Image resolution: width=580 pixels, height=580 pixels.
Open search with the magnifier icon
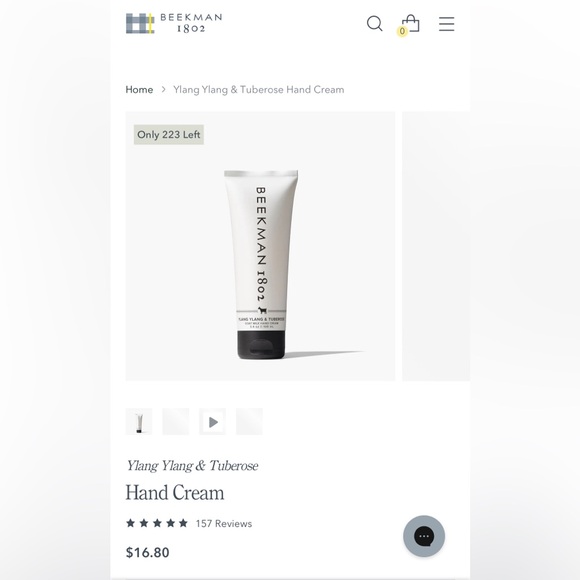pos(374,23)
